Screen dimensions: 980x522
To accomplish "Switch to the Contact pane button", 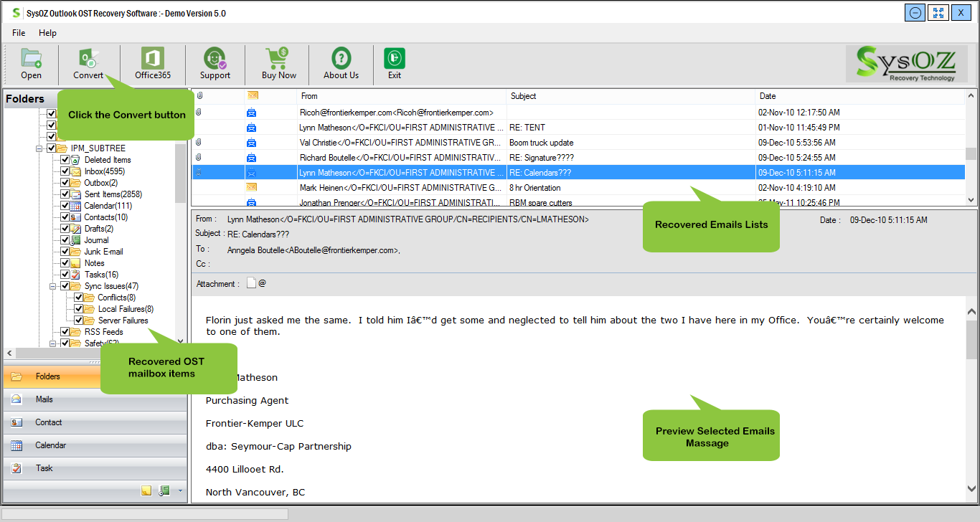I will click(48, 422).
